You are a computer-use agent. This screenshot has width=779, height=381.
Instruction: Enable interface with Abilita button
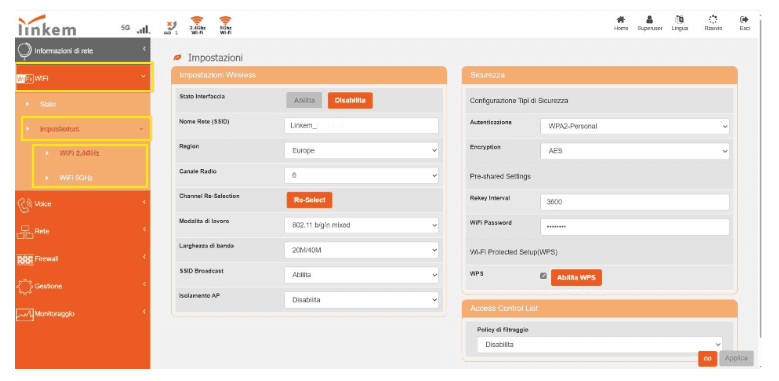[304, 100]
